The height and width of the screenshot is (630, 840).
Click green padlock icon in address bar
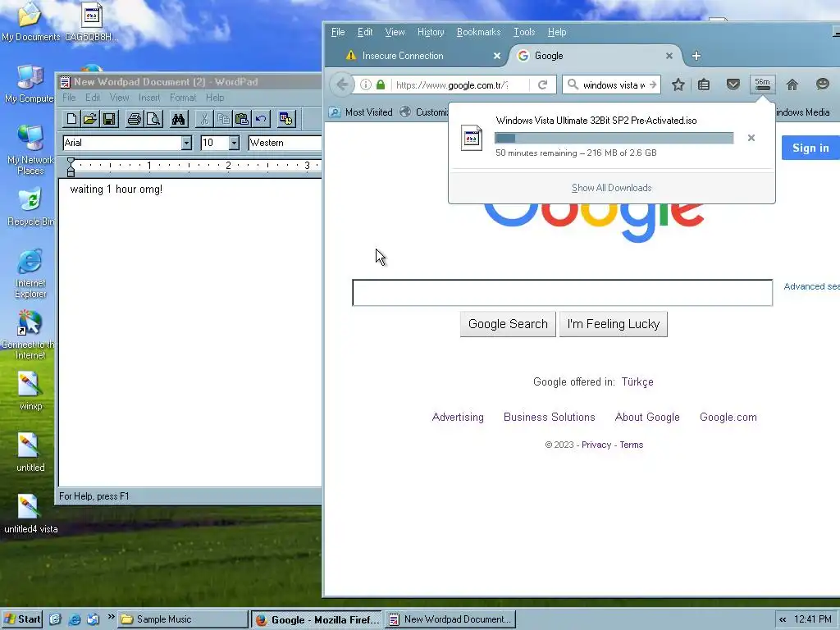tap(381, 84)
